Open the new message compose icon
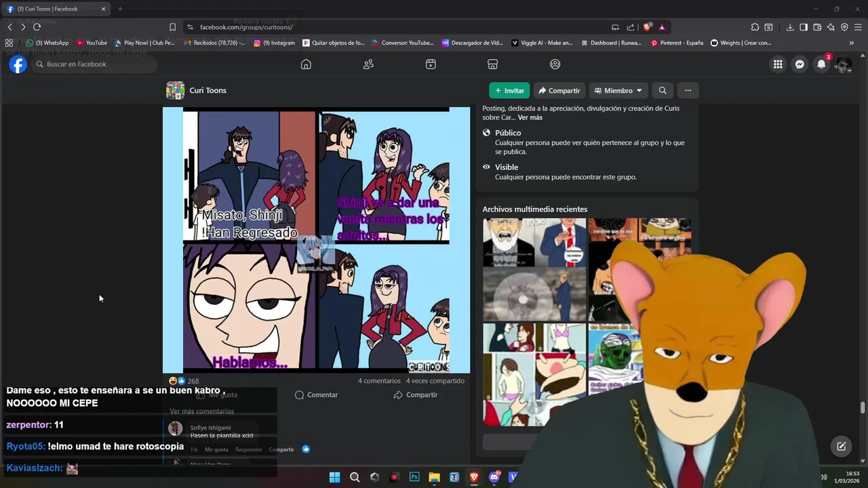The width and height of the screenshot is (868, 488). (841, 446)
